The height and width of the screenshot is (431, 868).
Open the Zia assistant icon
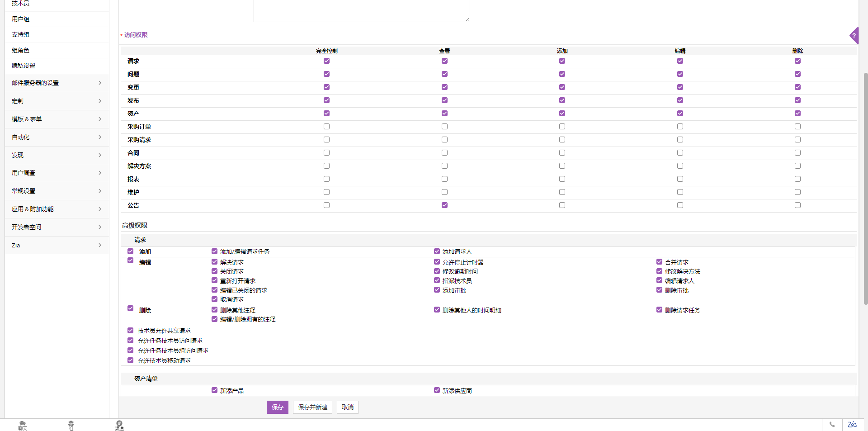click(852, 425)
